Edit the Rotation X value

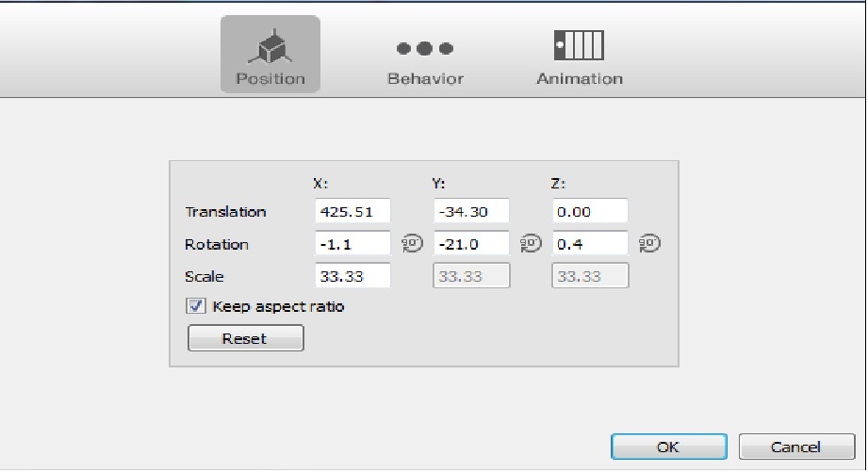click(352, 244)
